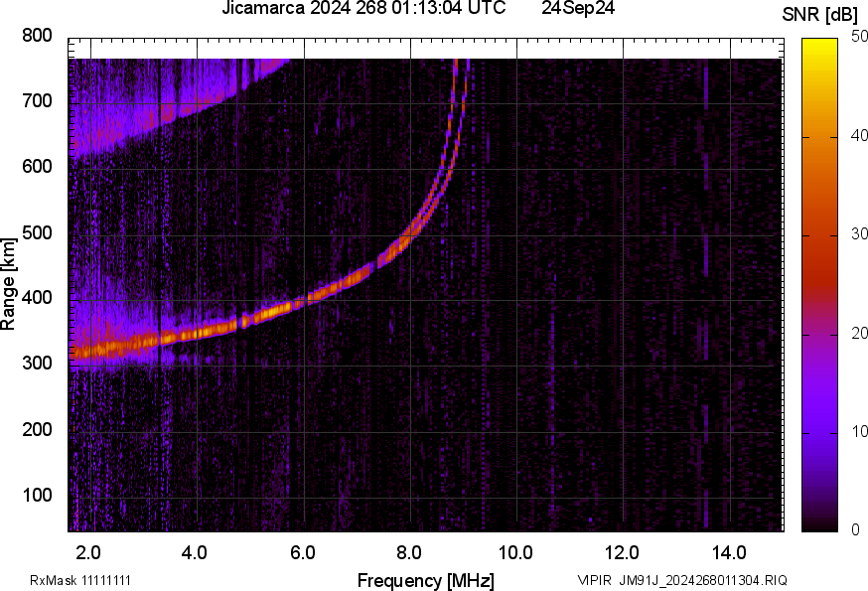Click the frequency tick label '12.0'
The image size is (868, 591).
tap(623, 553)
